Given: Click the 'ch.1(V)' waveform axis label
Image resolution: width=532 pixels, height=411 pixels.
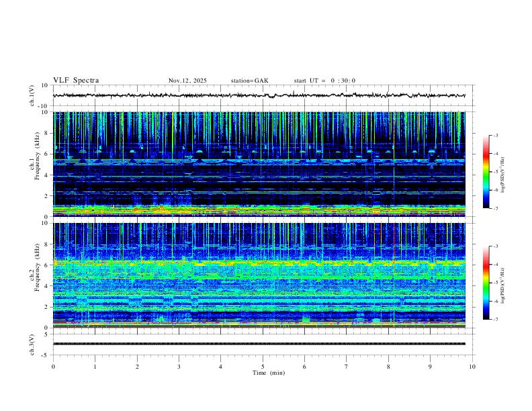Looking at the screenshot, I should tap(32, 95).
